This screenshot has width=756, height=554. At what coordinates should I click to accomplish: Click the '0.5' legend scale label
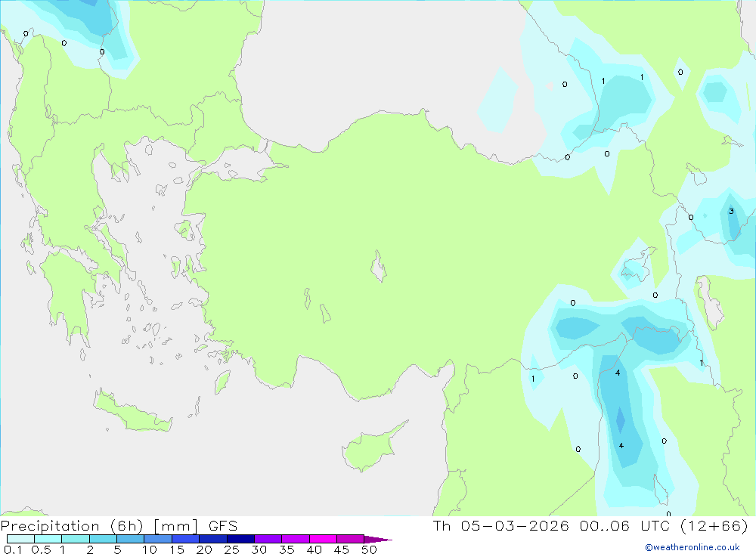41,549
